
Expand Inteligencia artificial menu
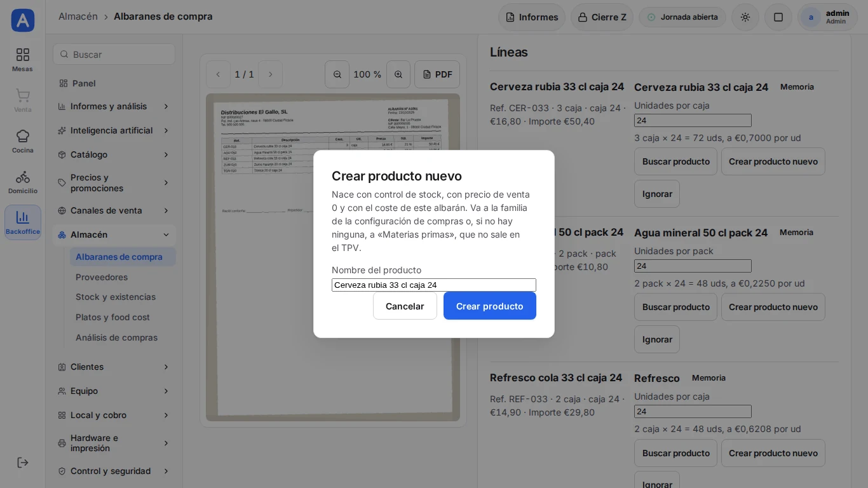(x=114, y=130)
